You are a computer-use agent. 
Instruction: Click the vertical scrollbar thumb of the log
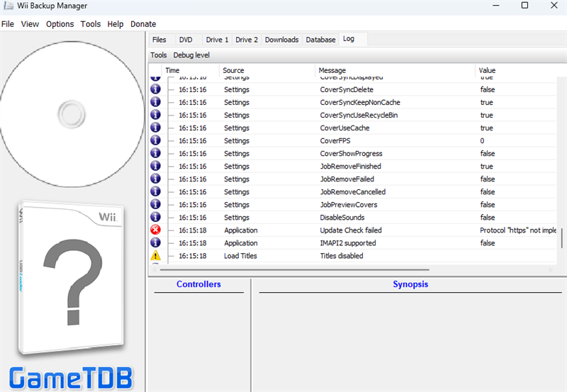point(561,238)
